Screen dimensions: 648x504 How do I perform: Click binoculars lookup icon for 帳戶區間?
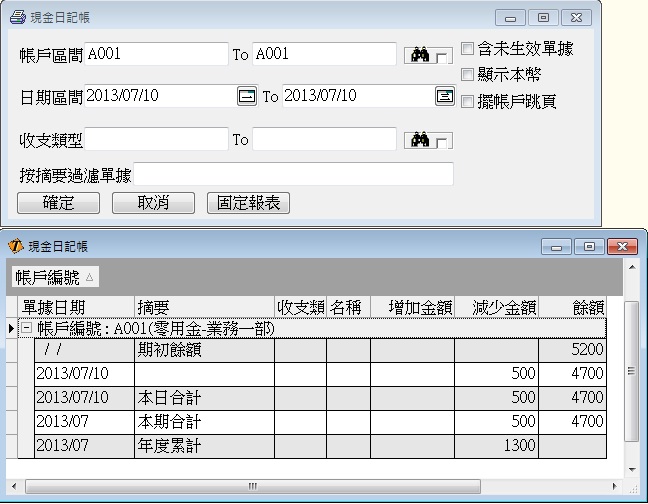(417, 55)
